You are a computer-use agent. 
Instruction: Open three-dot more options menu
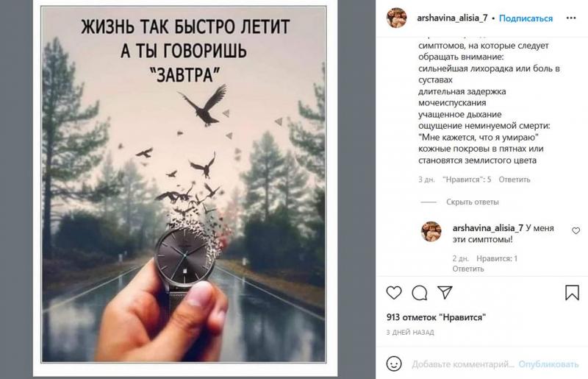point(571,18)
